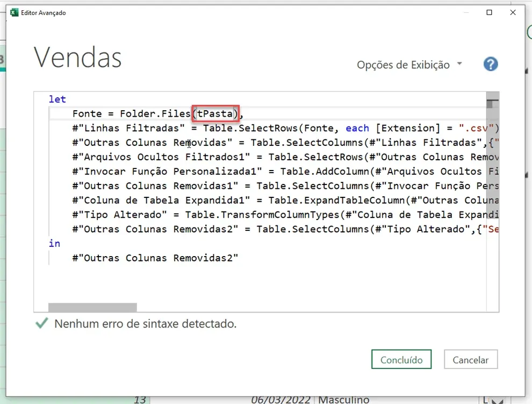Click the 06/03/2022 cell in background sheet

(281, 400)
